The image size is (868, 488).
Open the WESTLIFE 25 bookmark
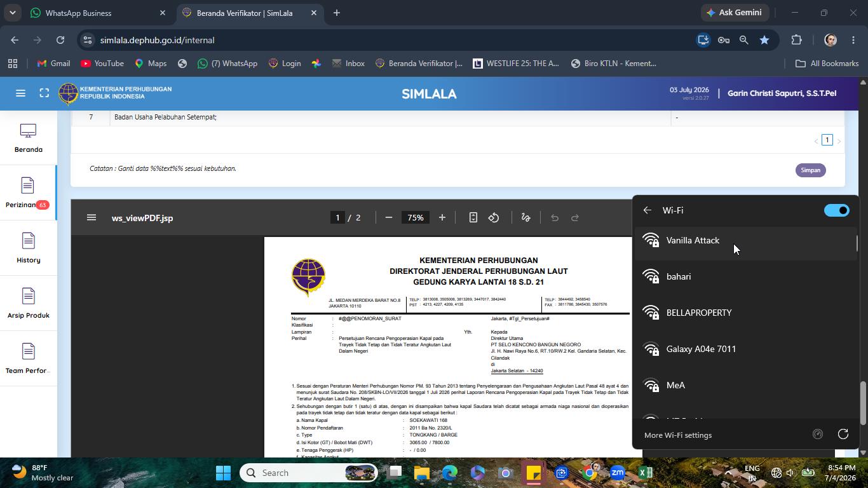(x=516, y=64)
